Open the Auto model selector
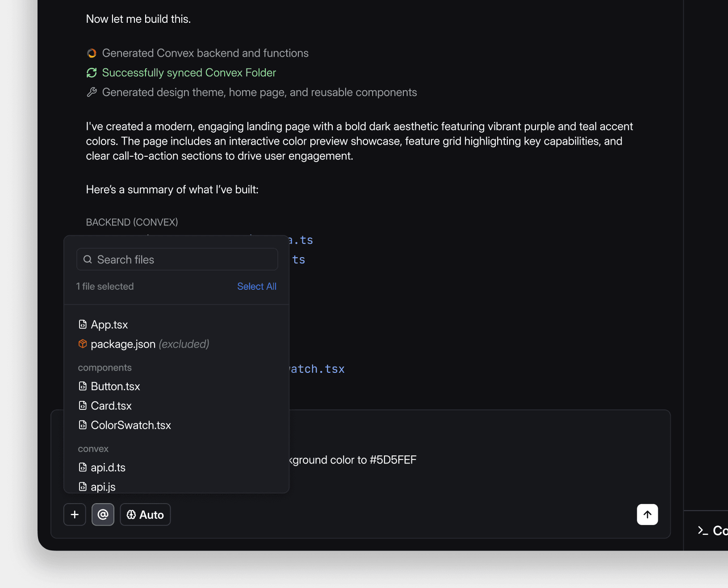Image resolution: width=728 pixels, height=588 pixels. pyautogui.click(x=145, y=514)
